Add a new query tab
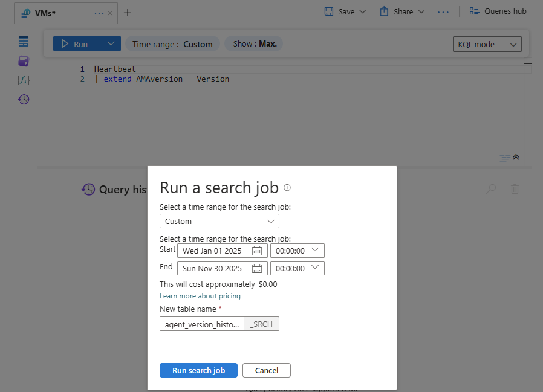Viewport: 543px width, 392px height. click(x=127, y=13)
